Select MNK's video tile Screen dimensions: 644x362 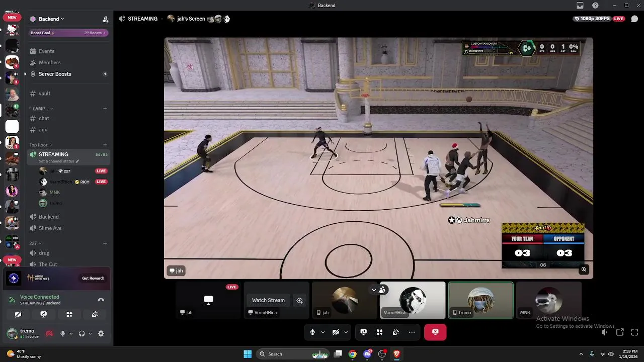click(548, 300)
